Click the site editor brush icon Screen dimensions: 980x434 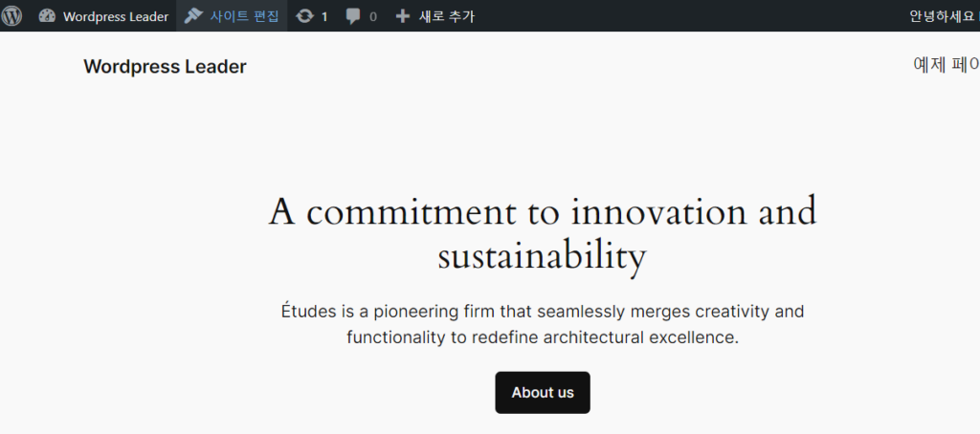[193, 16]
